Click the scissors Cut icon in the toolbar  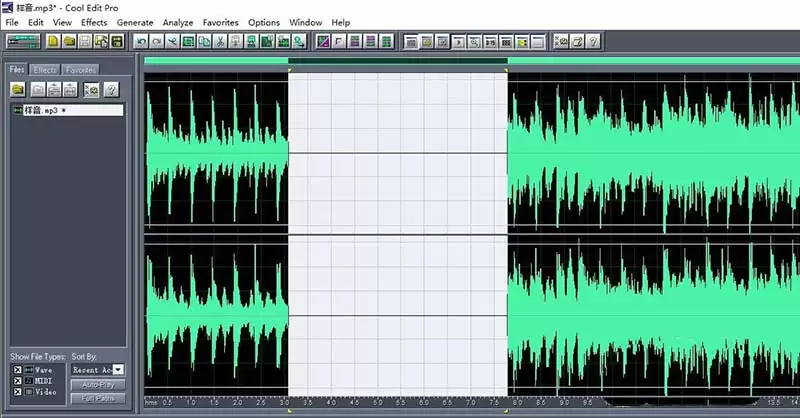click(220, 41)
